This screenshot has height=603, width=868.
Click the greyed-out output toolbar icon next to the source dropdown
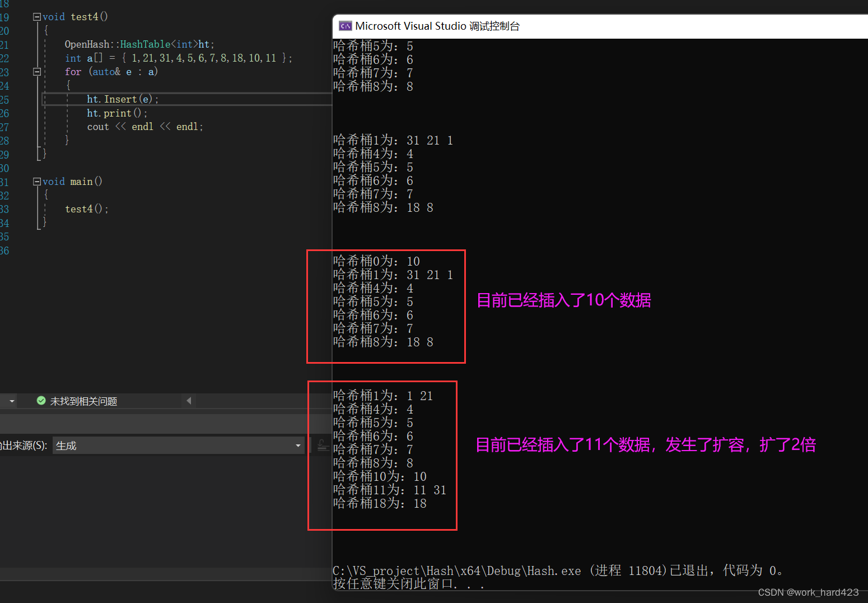(322, 446)
